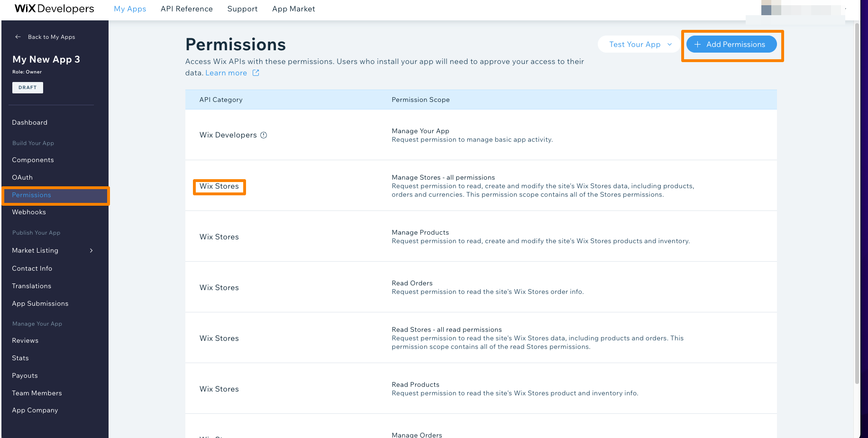Click the Read Orders scope title
The image size is (868, 438).
click(412, 283)
